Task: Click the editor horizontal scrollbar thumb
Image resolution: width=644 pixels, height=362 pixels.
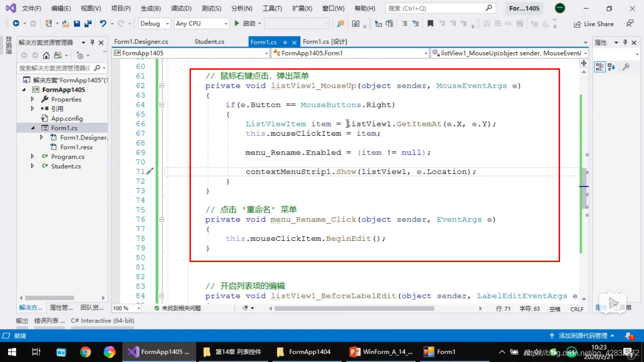Action: (354, 308)
